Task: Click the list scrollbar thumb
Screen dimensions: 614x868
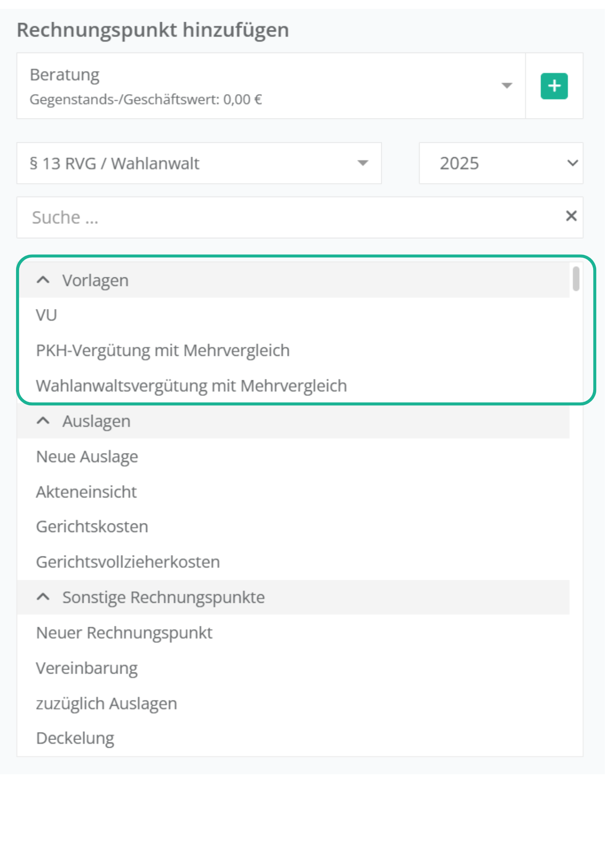Action: [576, 279]
